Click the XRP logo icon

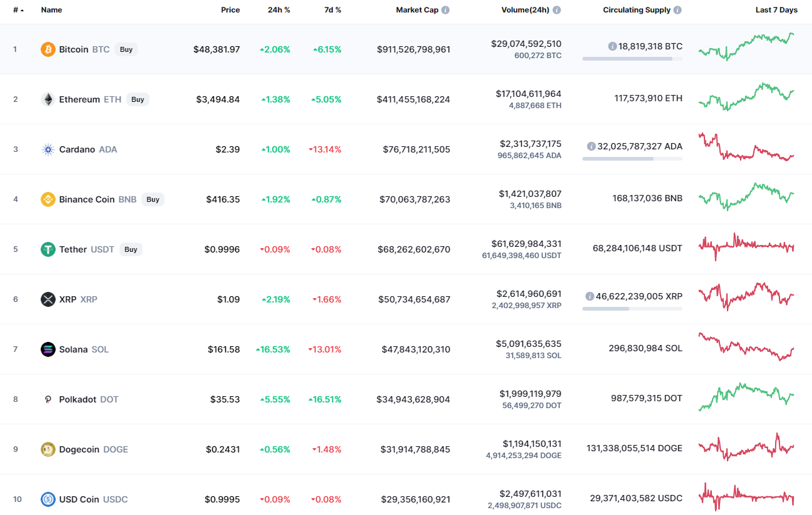[x=48, y=299]
